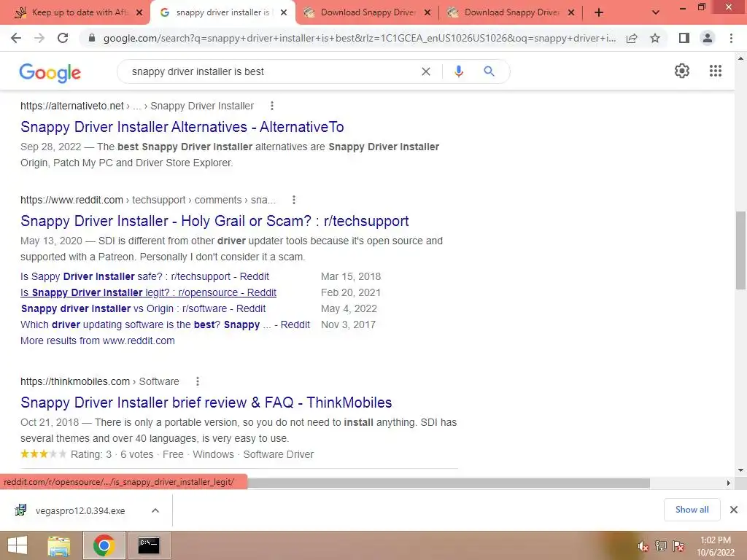
Task: Open options for the alternativeto.net result
Action: 271,106
